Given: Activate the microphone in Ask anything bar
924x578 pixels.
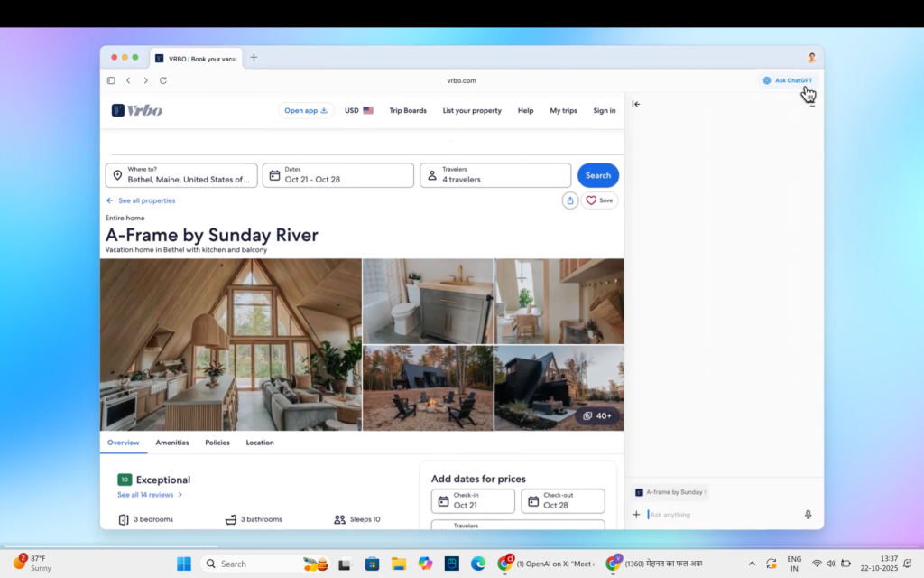Looking at the screenshot, I should (808, 514).
